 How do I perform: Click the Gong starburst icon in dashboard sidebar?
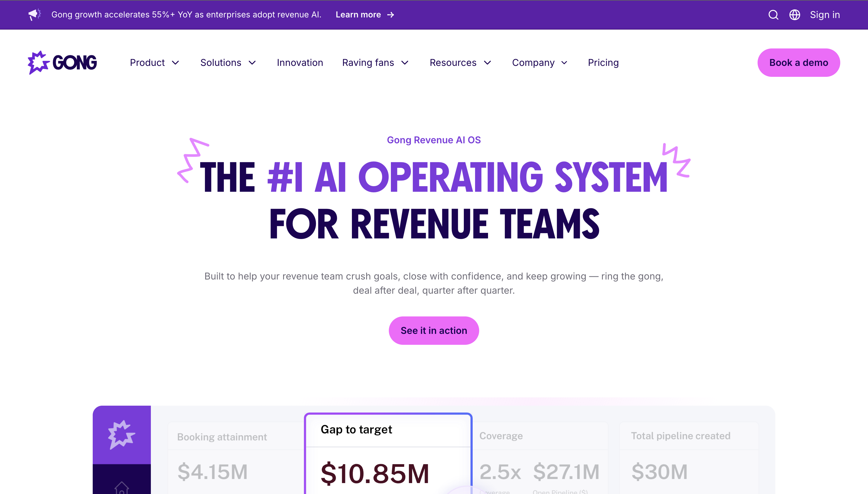122,435
